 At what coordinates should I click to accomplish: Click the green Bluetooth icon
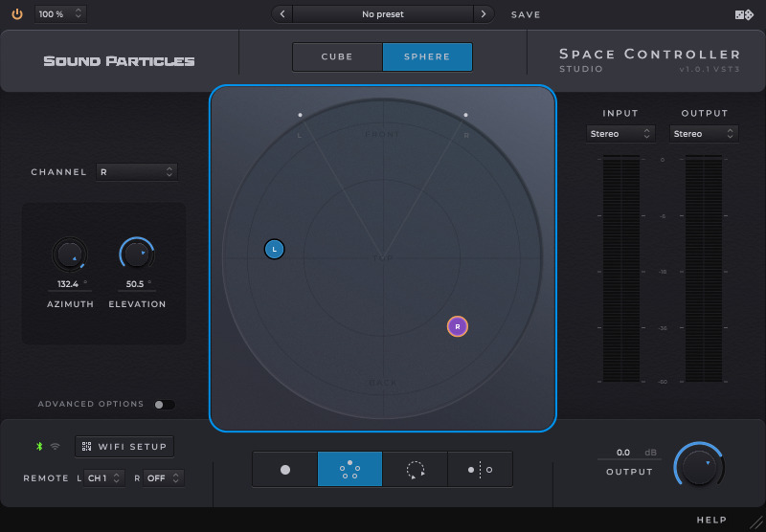tap(39, 446)
